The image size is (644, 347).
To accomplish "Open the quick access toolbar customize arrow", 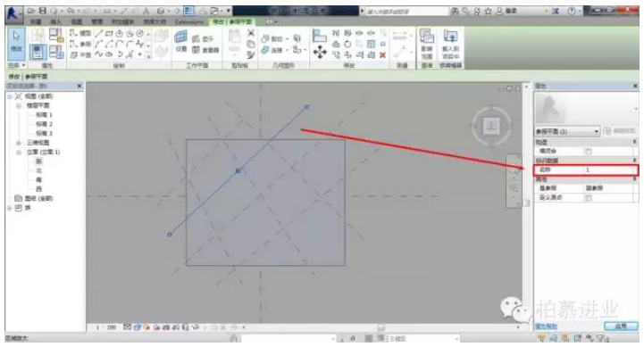I will [229, 11].
